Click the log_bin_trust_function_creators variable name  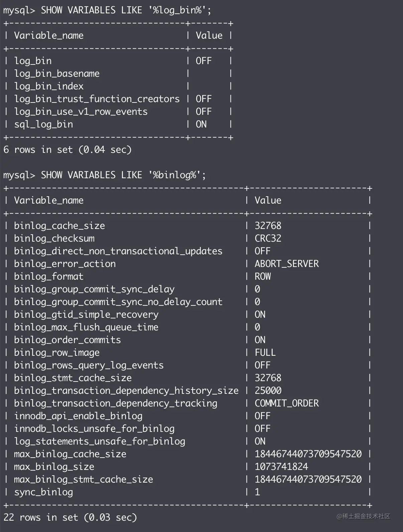pyautogui.click(x=97, y=99)
